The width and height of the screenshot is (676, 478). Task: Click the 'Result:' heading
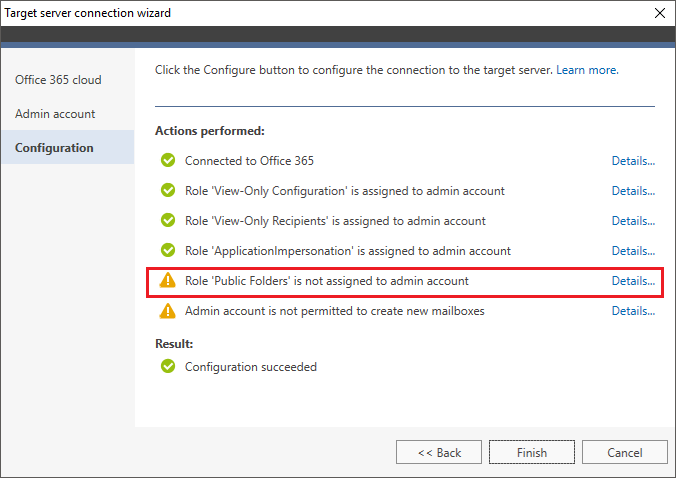pyautogui.click(x=174, y=344)
